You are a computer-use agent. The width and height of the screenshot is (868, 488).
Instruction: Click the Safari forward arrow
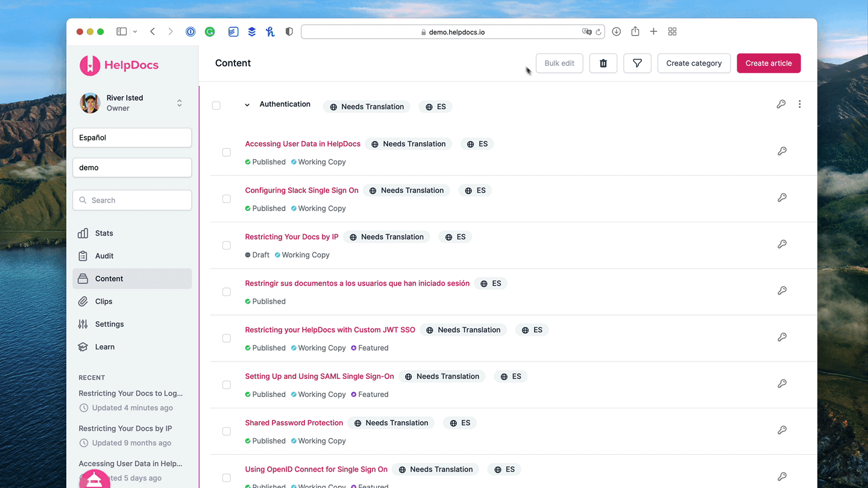pos(171,31)
